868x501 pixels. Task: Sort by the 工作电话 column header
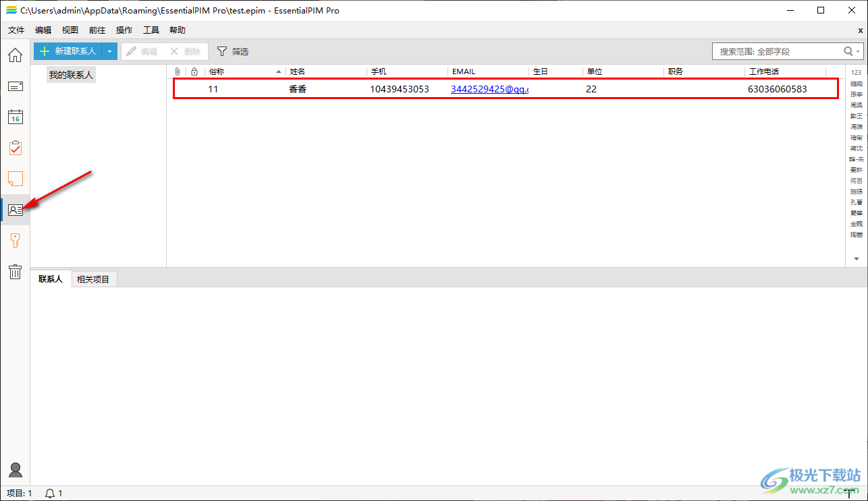(785, 71)
